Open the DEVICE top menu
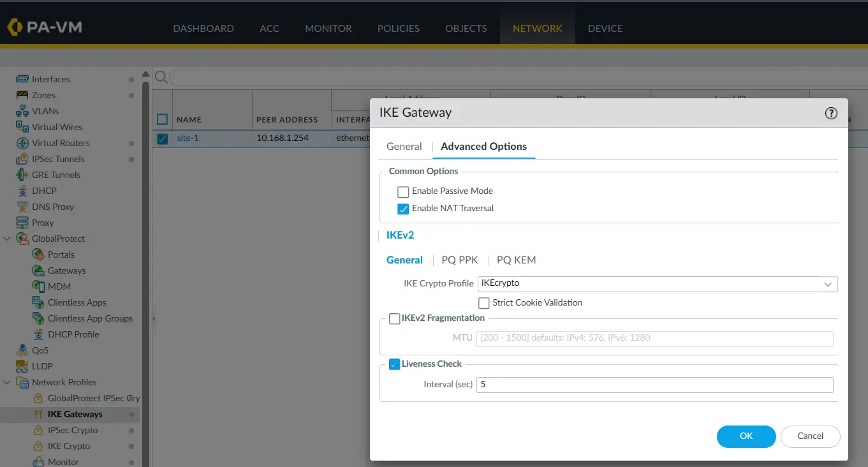This screenshot has height=467, width=868. [x=605, y=28]
